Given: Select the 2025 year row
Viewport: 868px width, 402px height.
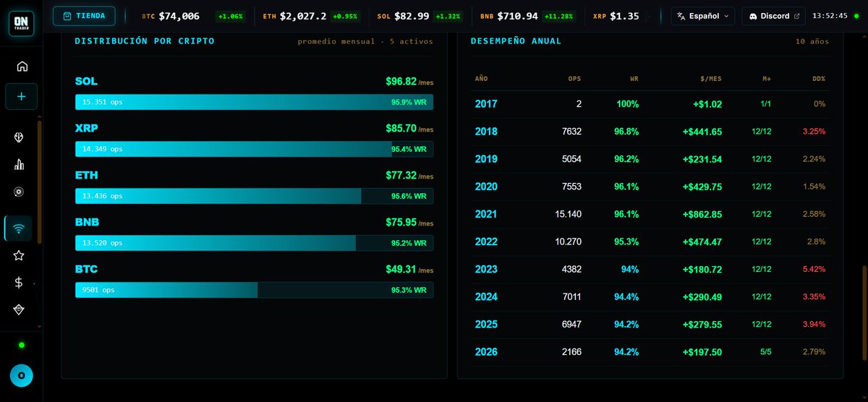Looking at the screenshot, I should [650, 325].
